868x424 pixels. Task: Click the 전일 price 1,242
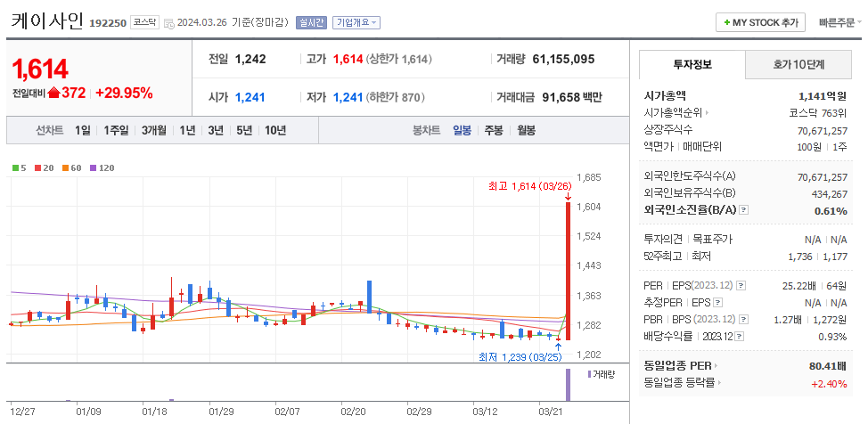tap(250, 59)
